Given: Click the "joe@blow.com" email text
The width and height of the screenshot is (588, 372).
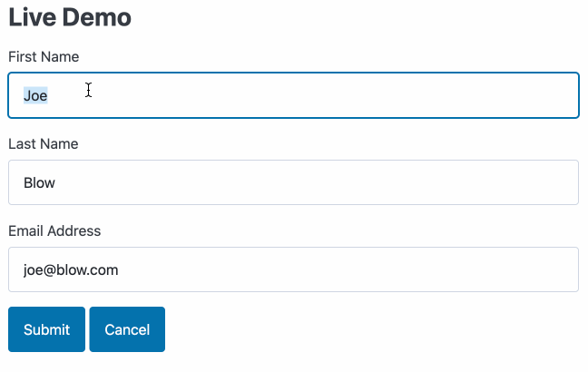Looking at the screenshot, I should 71,269.
